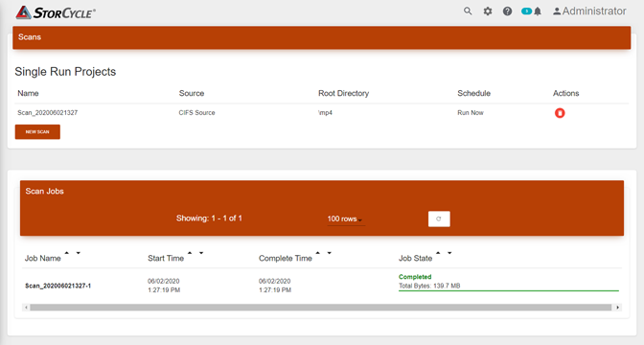Image resolution: width=644 pixels, height=345 pixels.
Task: Select job Scan_202006021327-1
Action: [57, 286]
